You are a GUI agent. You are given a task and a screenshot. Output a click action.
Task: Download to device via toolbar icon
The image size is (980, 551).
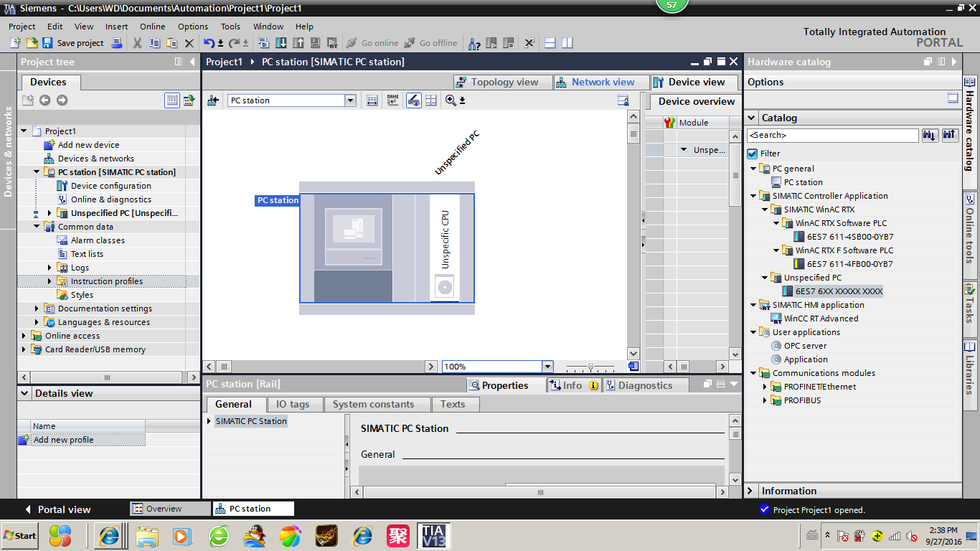pos(281,43)
